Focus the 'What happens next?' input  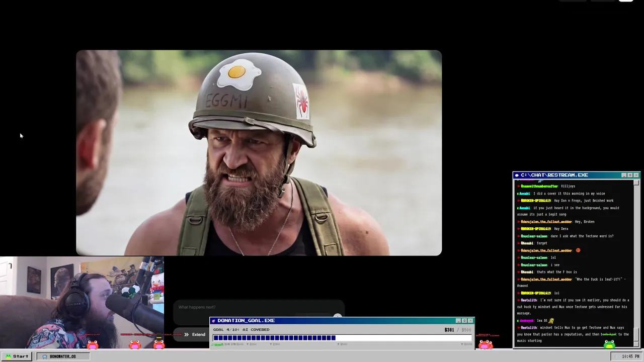coord(259,307)
